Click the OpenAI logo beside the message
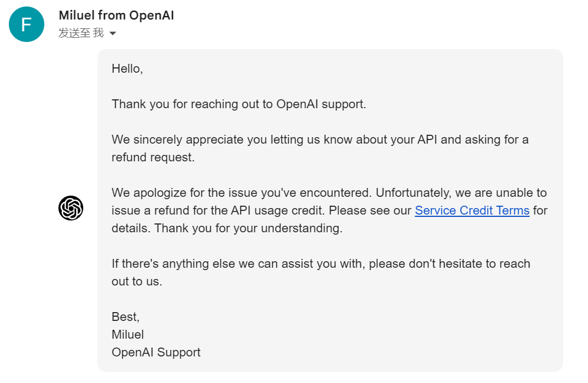This screenshot has width=588, height=383. pos(71,208)
